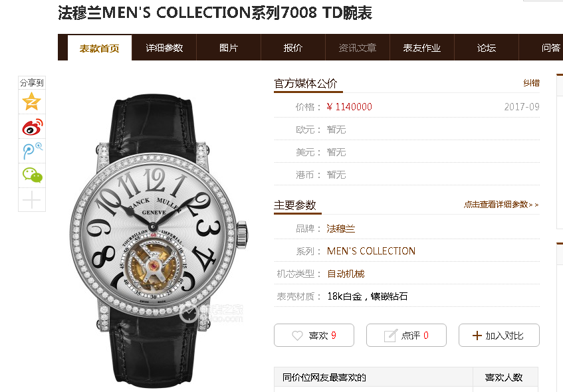Open MEN'S COLLECTION series link
The height and width of the screenshot is (392, 563).
[371, 251]
